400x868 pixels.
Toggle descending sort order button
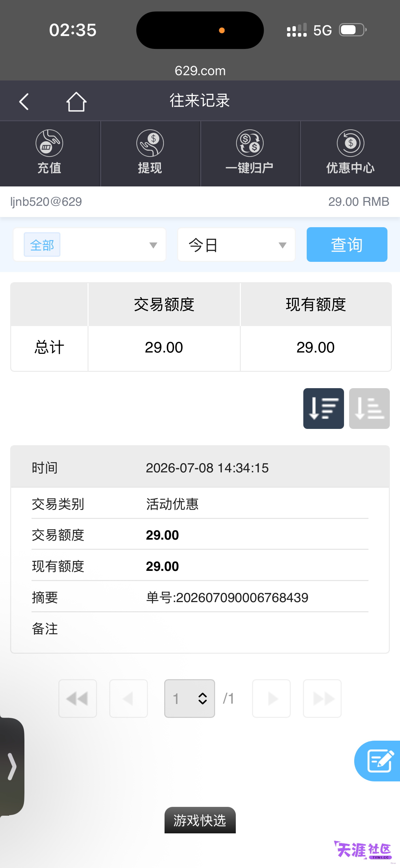(x=323, y=408)
